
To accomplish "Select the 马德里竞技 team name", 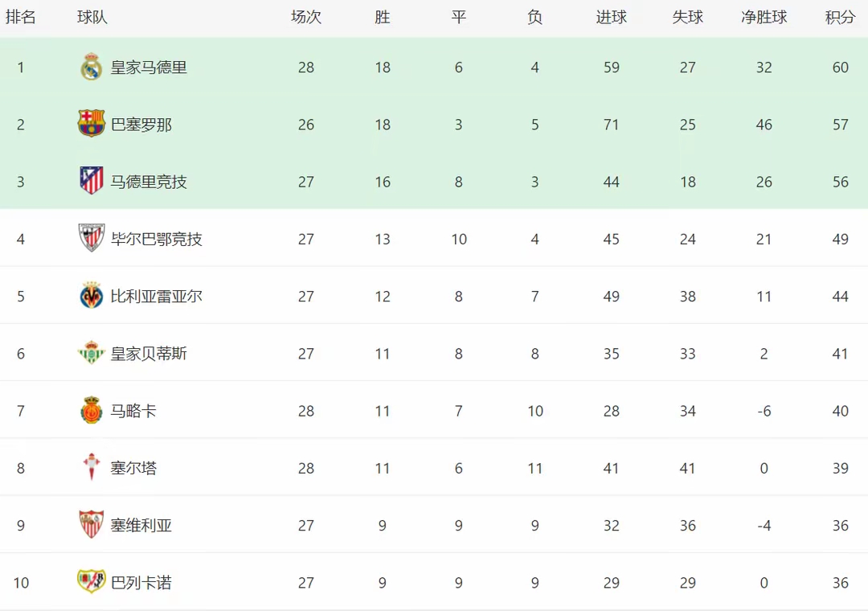I will [149, 182].
